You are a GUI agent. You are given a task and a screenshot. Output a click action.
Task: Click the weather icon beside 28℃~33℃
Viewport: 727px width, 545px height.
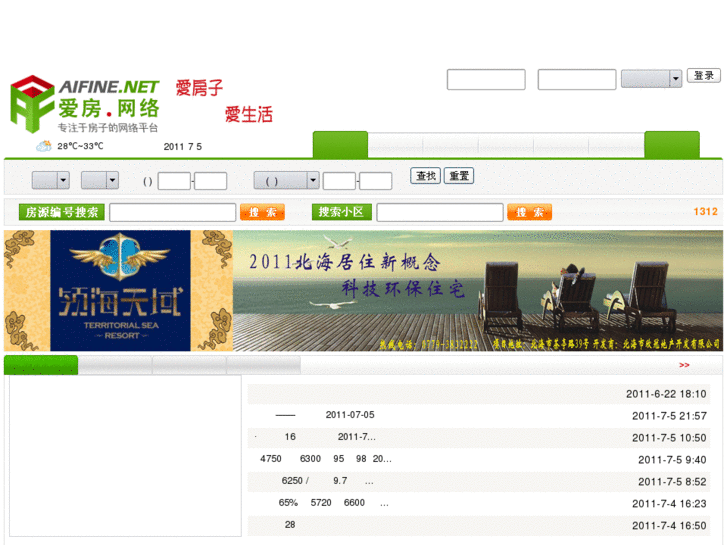pos(44,146)
